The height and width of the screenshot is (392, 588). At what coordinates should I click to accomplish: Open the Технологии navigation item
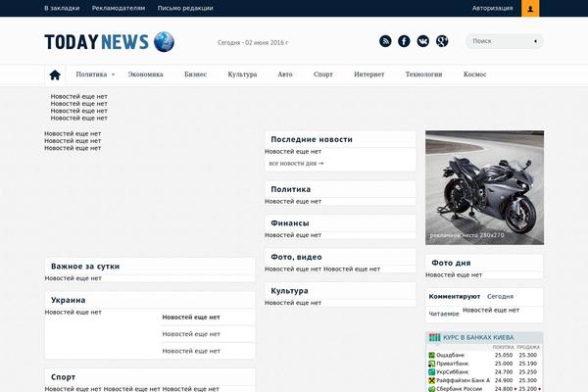point(423,74)
